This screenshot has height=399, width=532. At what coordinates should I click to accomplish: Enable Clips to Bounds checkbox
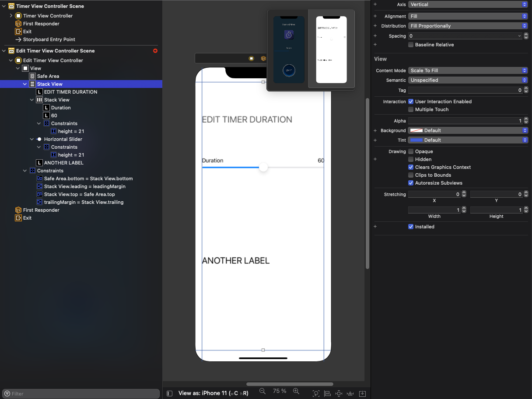point(411,175)
